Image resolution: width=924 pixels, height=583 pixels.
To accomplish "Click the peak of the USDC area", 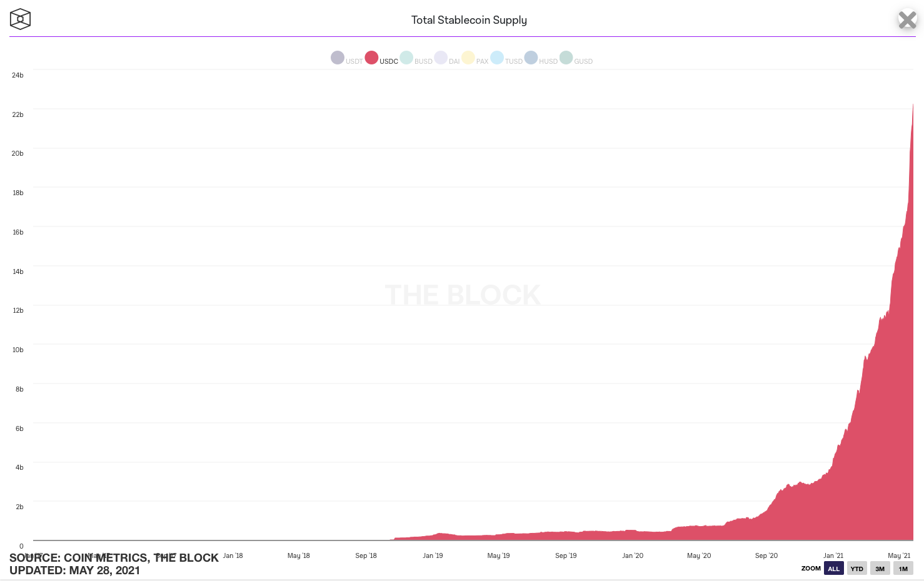I will (913, 105).
